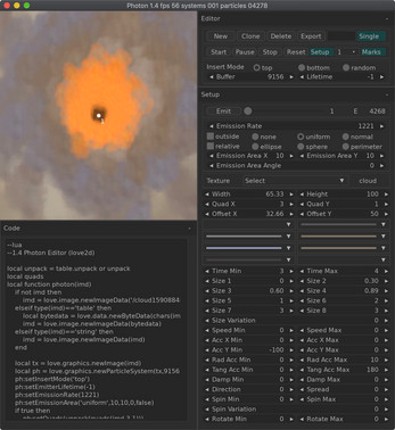The image size is (395, 430).
Task: Toggle the Setup panel button
Action: coord(320,52)
